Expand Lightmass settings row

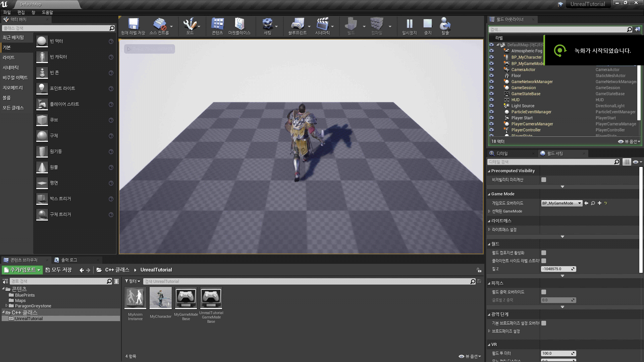[489, 230]
